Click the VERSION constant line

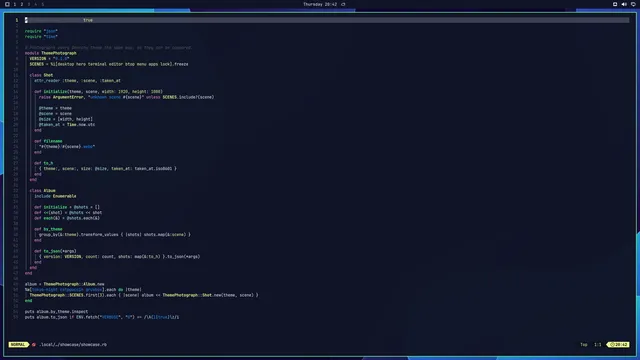49,58
